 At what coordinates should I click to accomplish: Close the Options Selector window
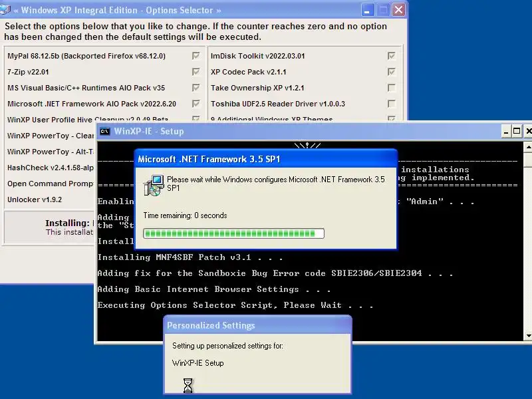coord(398,10)
